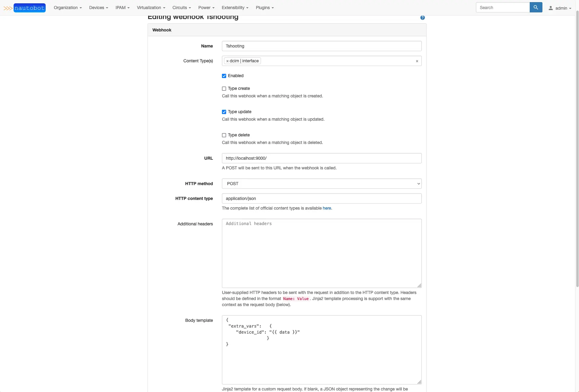Disable the Type update checkbox

pos(224,112)
